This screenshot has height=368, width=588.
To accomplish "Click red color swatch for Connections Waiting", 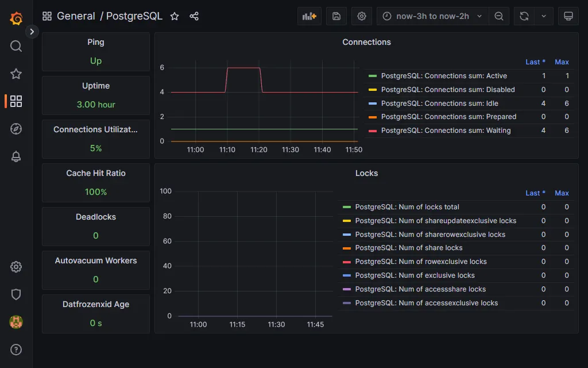I will [372, 131].
